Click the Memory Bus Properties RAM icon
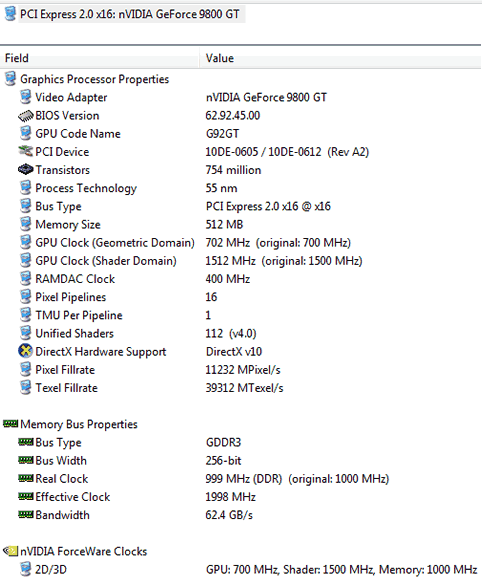The width and height of the screenshot is (482, 586). [10, 423]
